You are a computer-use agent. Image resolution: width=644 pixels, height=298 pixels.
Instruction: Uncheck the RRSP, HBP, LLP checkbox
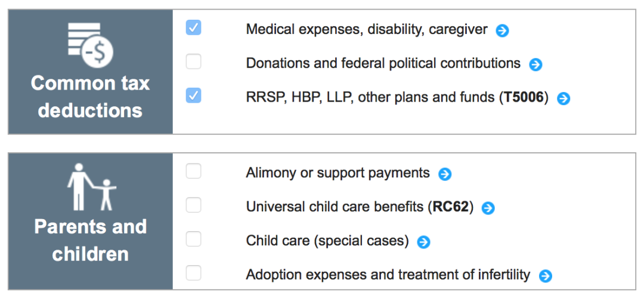pyautogui.click(x=193, y=96)
